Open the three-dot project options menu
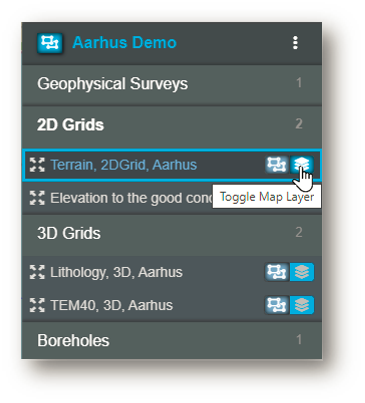 pos(295,43)
